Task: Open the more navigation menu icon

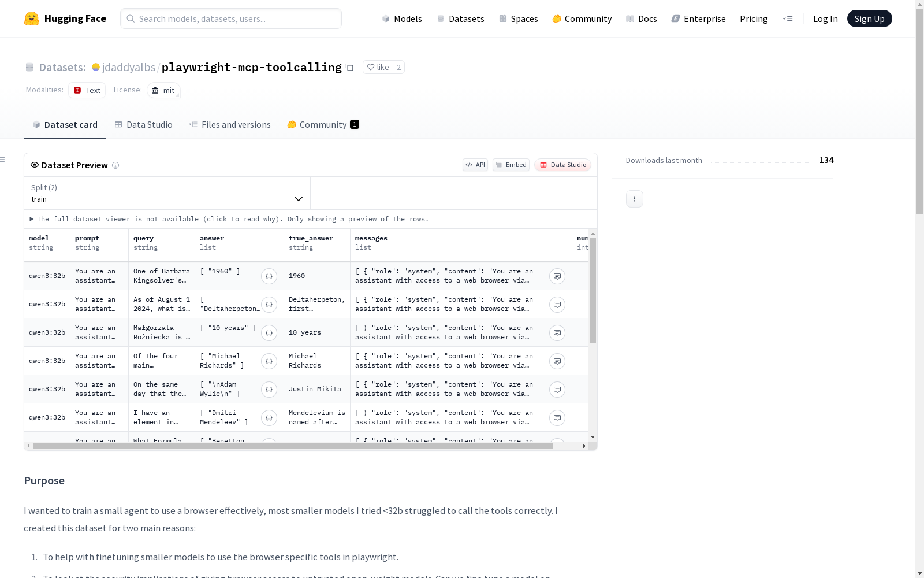Action: (787, 18)
